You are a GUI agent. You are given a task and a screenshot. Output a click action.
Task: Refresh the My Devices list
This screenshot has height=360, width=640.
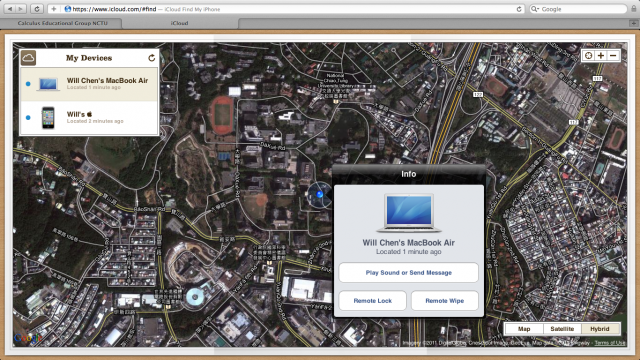(x=151, y=58)
